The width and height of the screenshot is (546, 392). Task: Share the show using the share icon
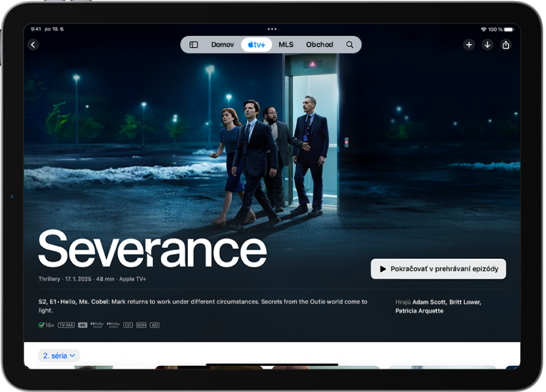(x=506, y=45)
